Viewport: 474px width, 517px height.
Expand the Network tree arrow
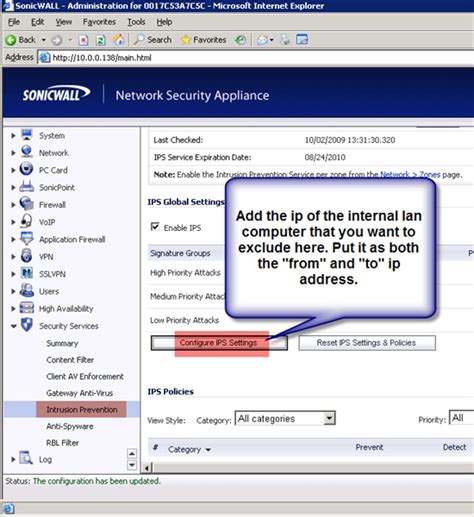click(x=13, y=153)
